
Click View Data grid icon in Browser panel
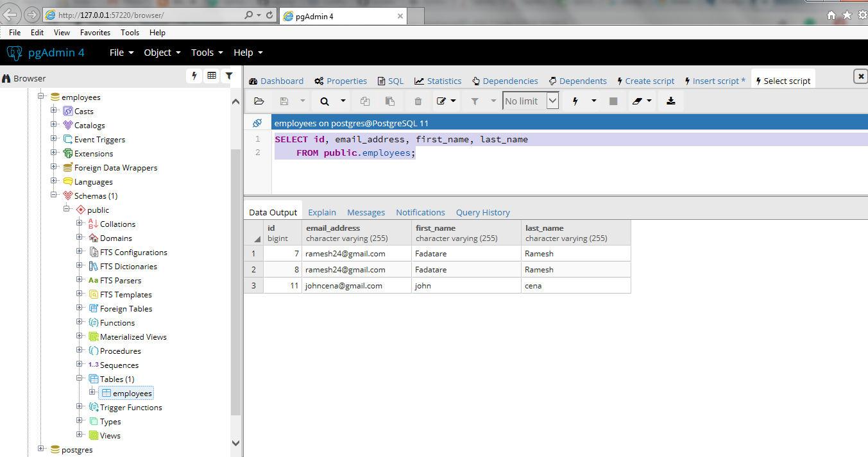click(x=212, y=76)
